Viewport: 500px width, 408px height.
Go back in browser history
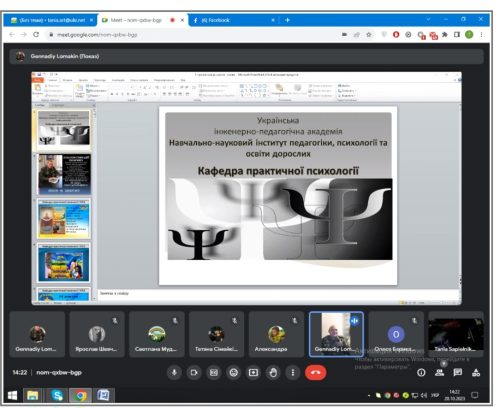click(12, 35)
